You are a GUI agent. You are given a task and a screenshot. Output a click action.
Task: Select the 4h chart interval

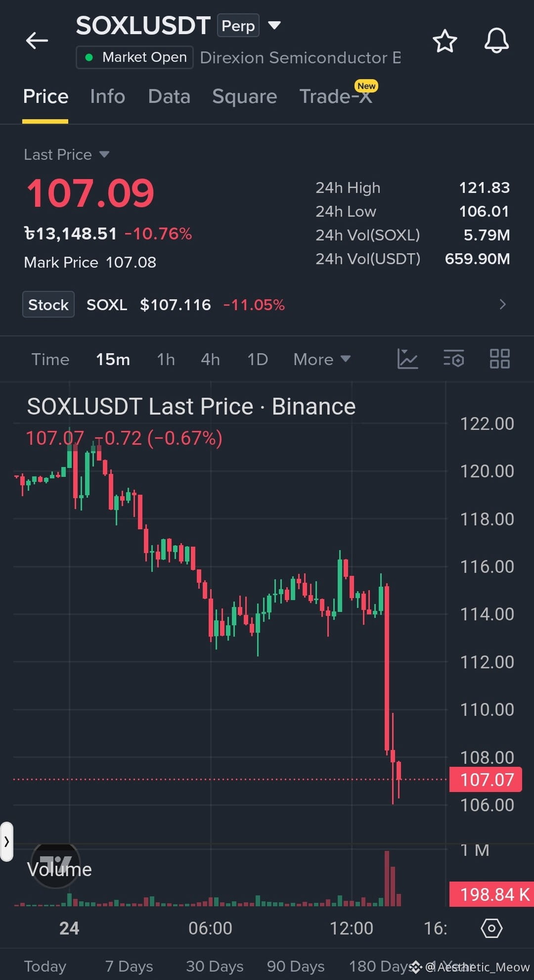tap(210, 359)
